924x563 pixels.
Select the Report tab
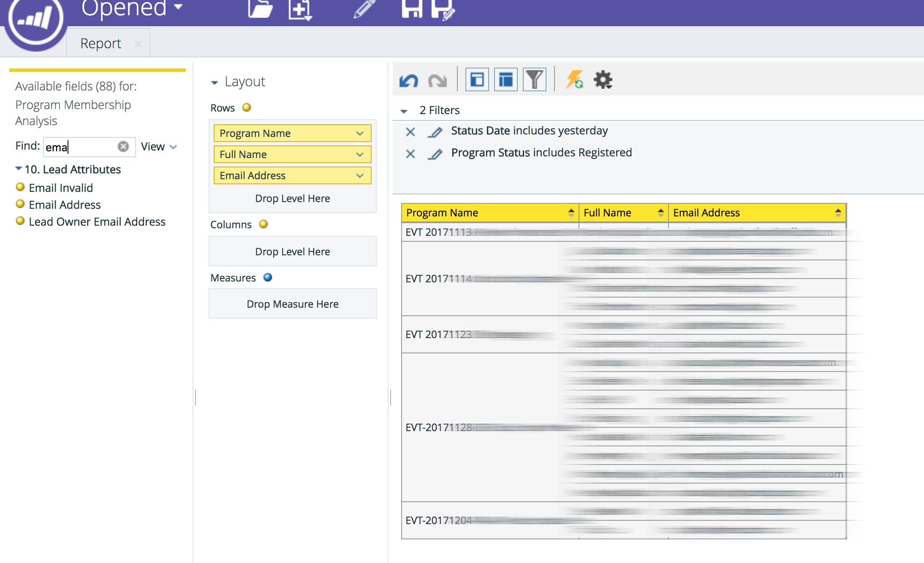101,43
